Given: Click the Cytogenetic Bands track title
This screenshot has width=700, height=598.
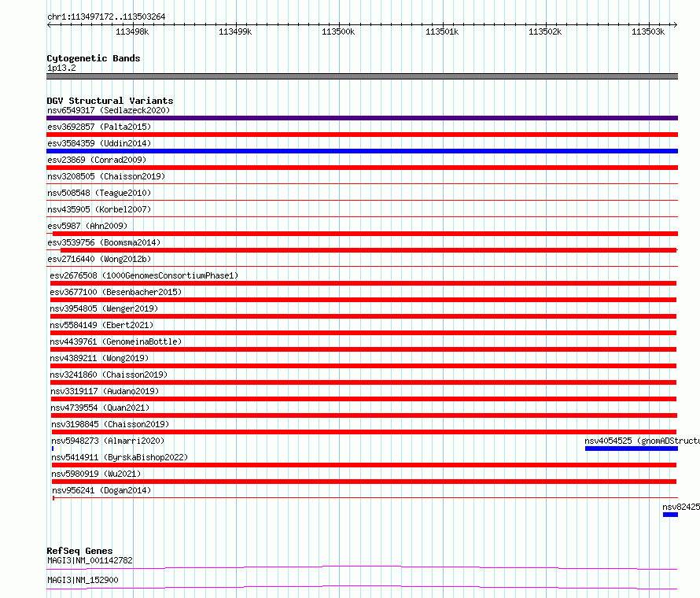Looking at the screenshot, I should (x=94, y=58).
